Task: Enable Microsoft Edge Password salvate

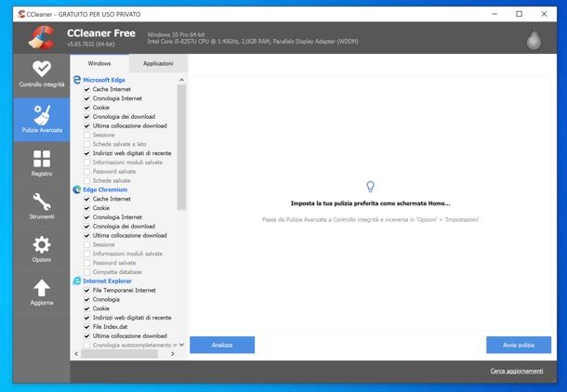Action: [86, 171]
